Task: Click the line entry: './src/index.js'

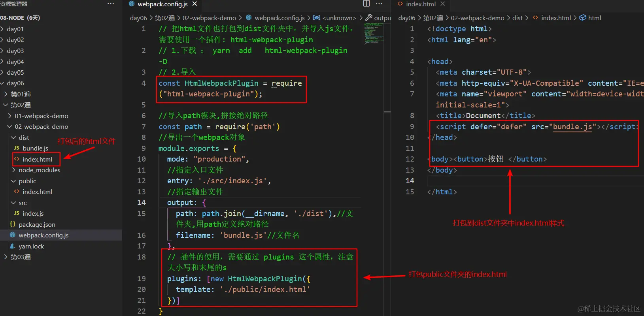Action: [x=219, y=181]
